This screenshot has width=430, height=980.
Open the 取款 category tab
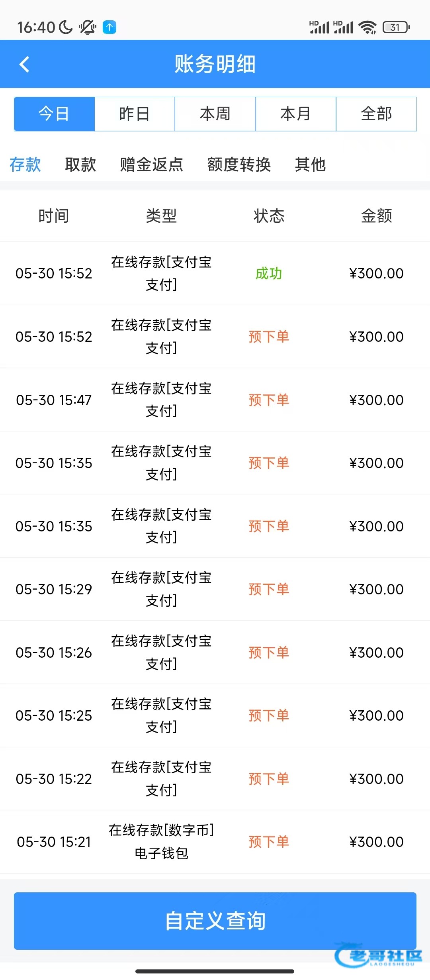80,164
